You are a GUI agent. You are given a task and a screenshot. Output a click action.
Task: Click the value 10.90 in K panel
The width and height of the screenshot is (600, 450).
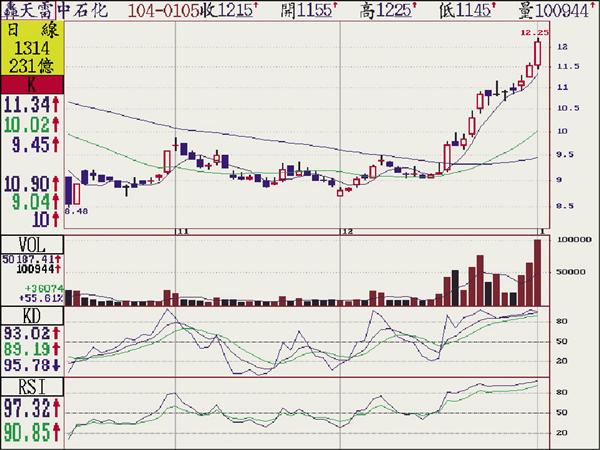click(27, 184)
